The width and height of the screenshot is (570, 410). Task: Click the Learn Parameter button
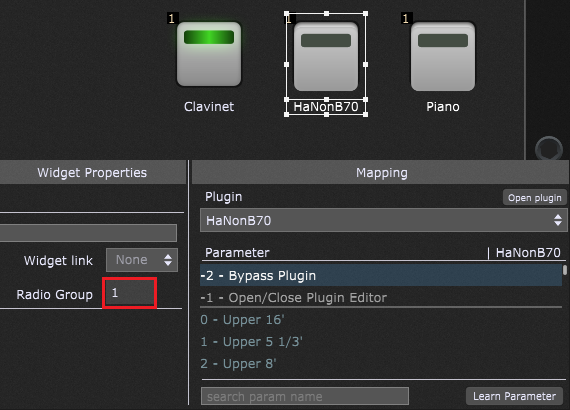click(x=514, y=396)
